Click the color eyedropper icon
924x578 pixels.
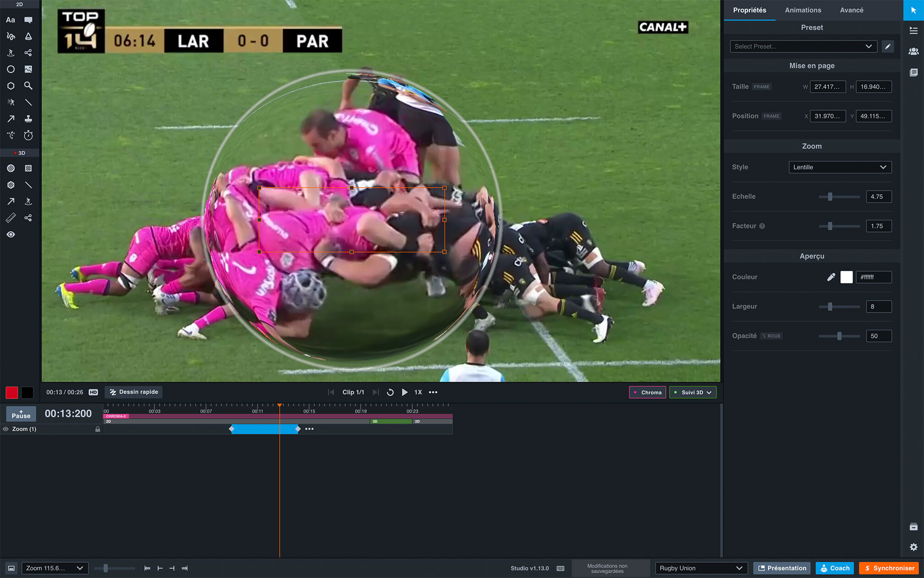pyautogui.click(x=830, y=277)
